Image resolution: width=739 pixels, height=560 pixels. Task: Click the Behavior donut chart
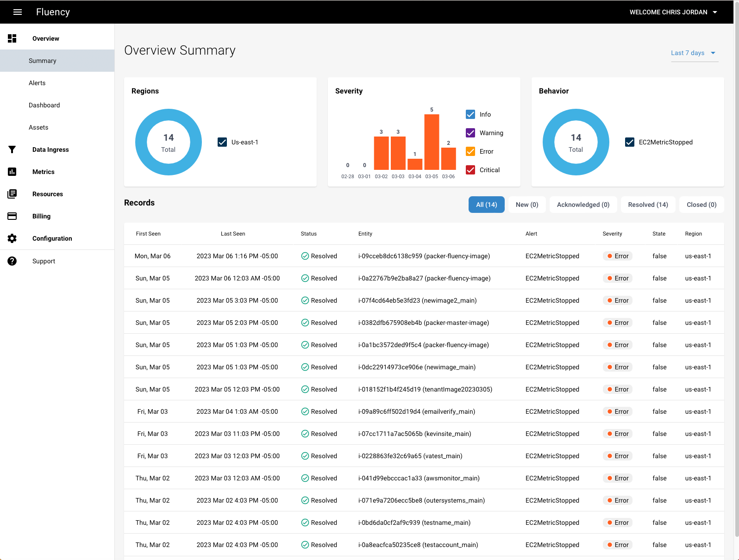pos(576,142)
